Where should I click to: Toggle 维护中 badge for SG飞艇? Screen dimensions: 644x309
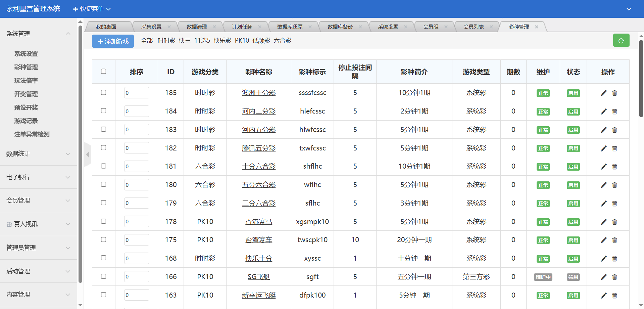pyautogui.click(x=543, y=277)
